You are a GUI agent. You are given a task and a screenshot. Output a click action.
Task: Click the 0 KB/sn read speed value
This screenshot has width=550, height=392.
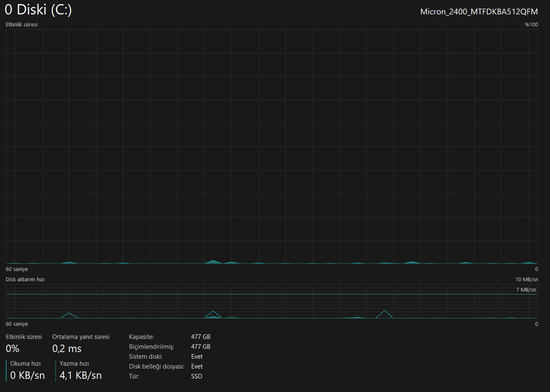tap(28, 376)
